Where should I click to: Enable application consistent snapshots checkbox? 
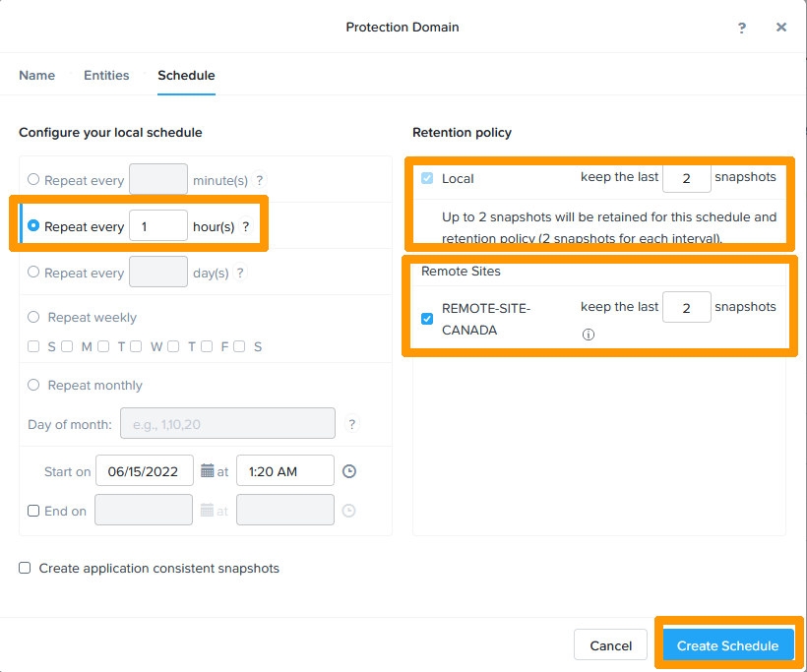(x=25, y=568)
